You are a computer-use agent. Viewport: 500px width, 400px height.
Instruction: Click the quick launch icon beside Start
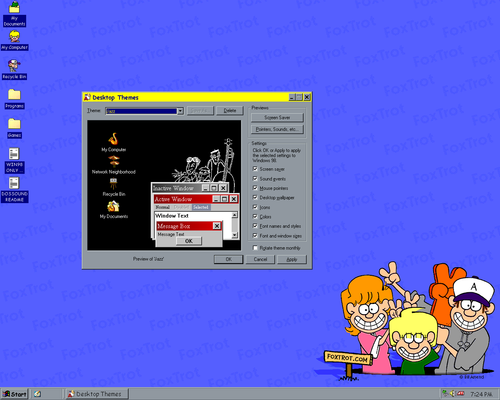click(37, 394)
